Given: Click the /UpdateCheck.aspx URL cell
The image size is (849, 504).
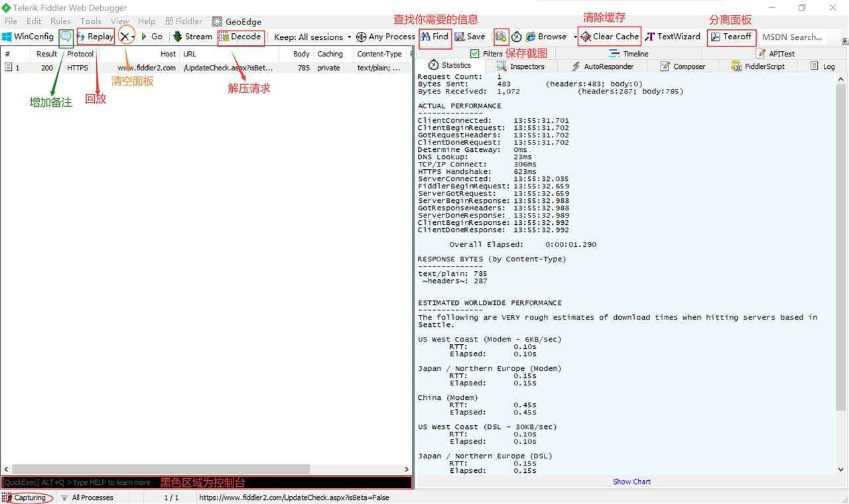Looking at the screenshot, I should pyautogui.click(x=228, y=68).
